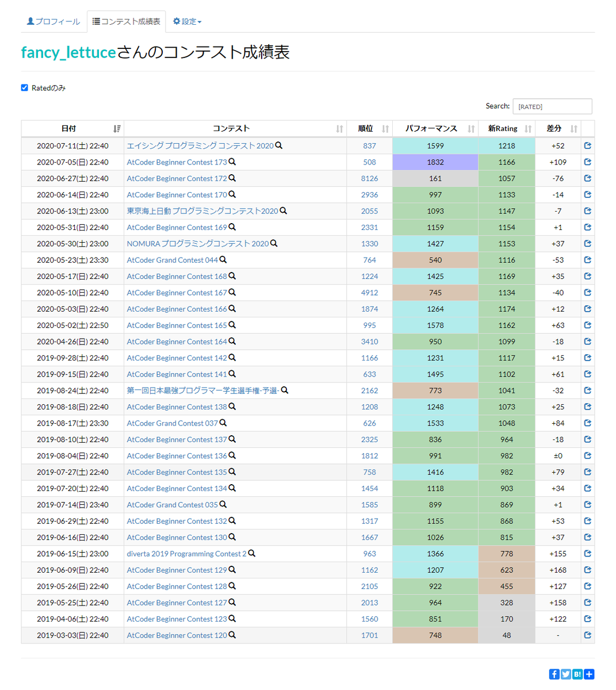616x690 pixels.
Task: Click magnifier icon next to AtCoder Beginner Contest 173
Action: (x=232, y=162)
